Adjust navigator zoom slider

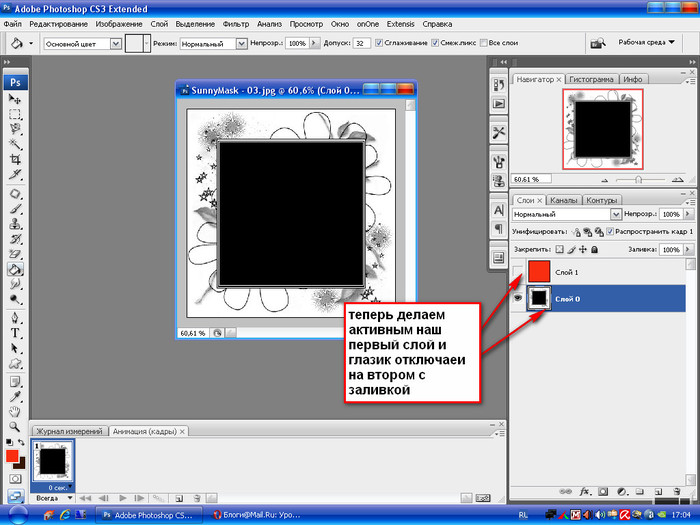tap(638, 179)
